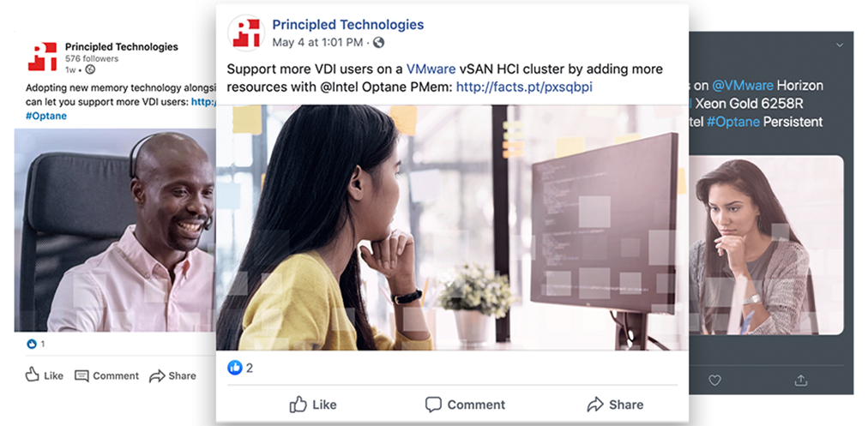The width and height of the screenshot is (868, 426).
Task: Click the VMware link in Facebook post
Action: pyautogui.click(x=431, y=69)
